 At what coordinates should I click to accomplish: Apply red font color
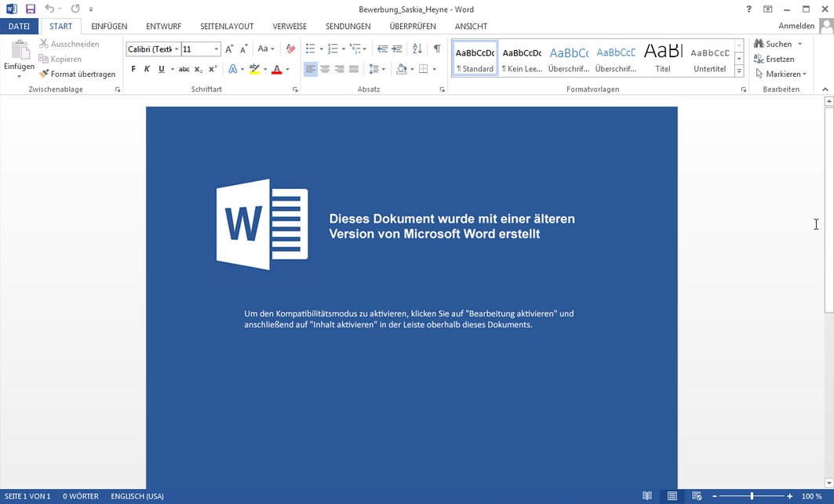point(277,69)
